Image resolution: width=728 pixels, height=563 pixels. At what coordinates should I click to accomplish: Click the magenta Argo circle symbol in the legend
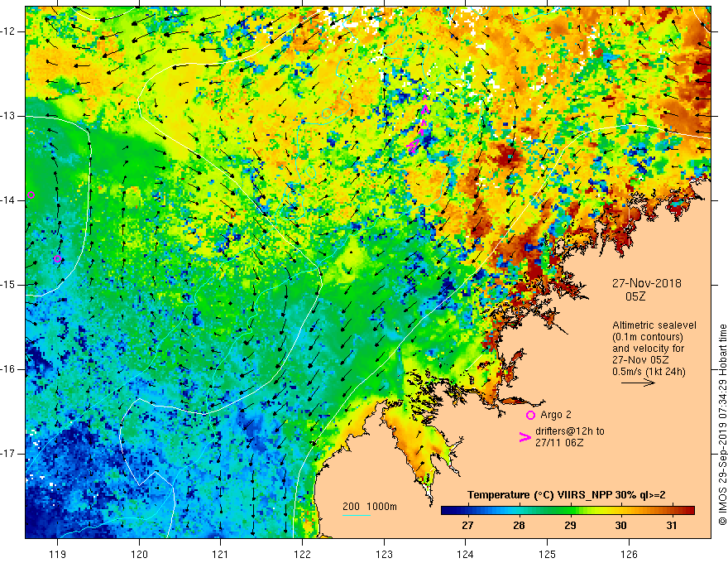tap(530, 416)
